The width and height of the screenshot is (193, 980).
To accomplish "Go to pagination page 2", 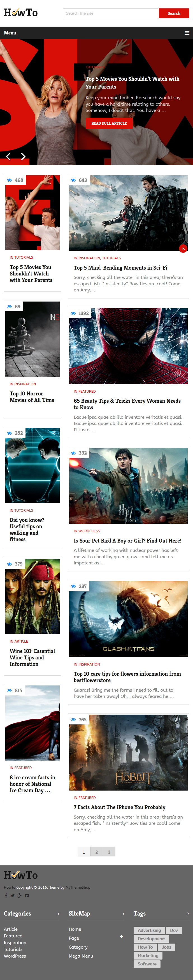I will [96, 852].
